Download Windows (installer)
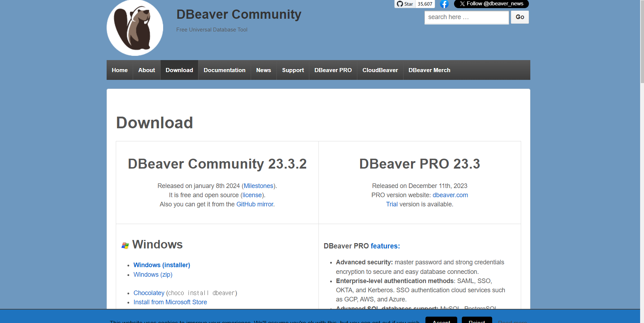The height and width of the screenshot is (323, 644). tap(162, 265)
